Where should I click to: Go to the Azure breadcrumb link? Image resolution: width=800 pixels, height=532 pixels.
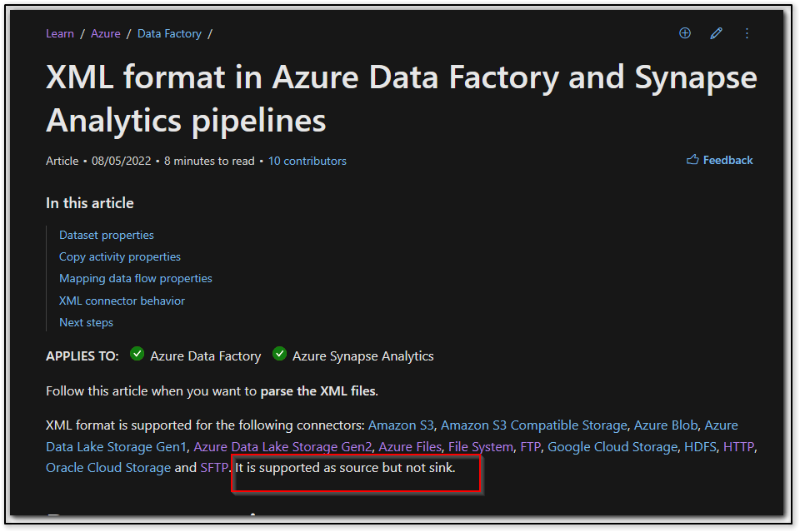[106, 33]
